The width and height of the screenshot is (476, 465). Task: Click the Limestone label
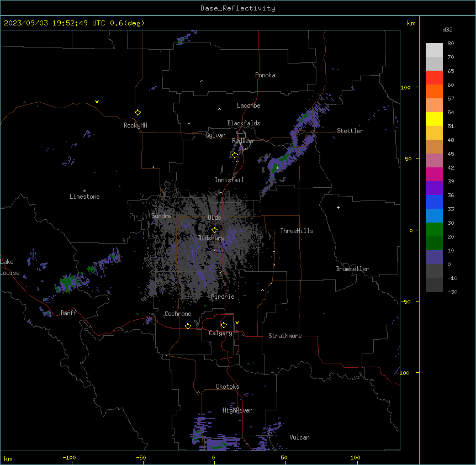[84, 197]
